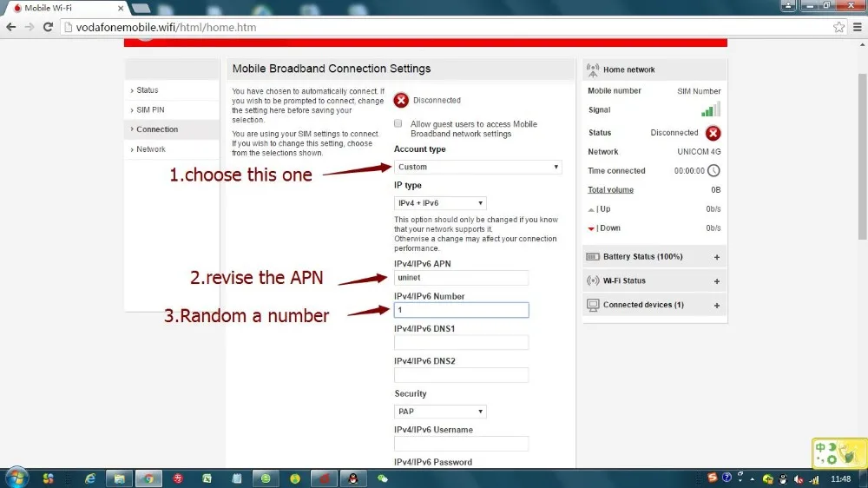This screenshot has height=488, width=868.
Task: Select the Mobile Wi-Fi browser tab
Action: 67,9
